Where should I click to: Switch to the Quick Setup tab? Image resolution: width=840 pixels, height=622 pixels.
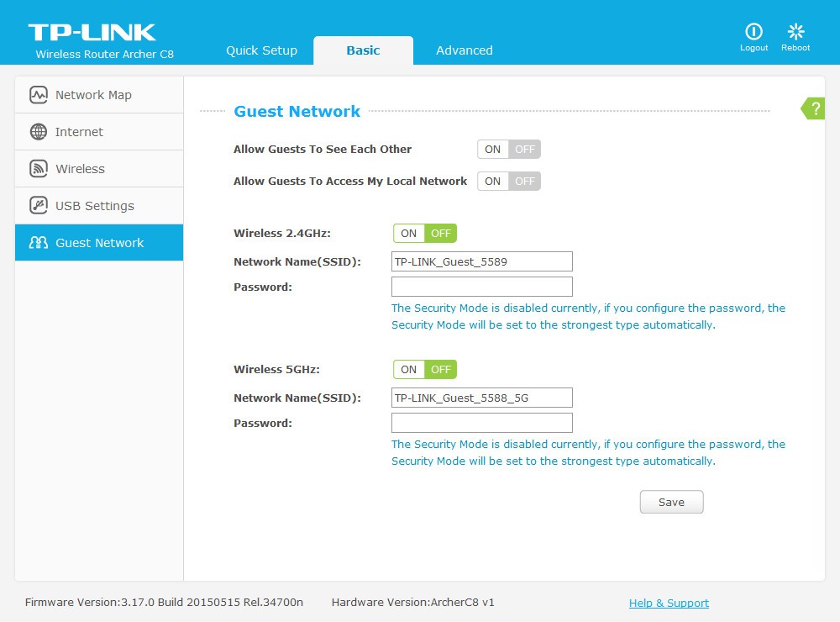tap(261, 50)
